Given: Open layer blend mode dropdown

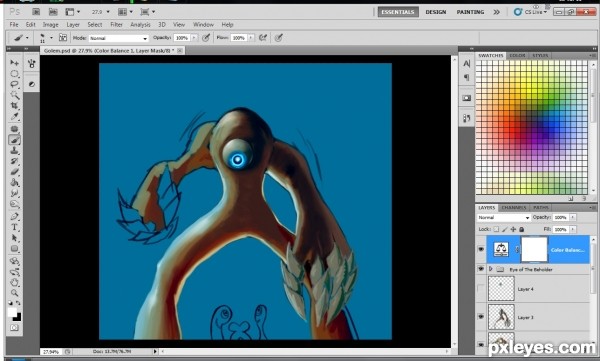Looking at the screenshot, I should pos(504,217).
